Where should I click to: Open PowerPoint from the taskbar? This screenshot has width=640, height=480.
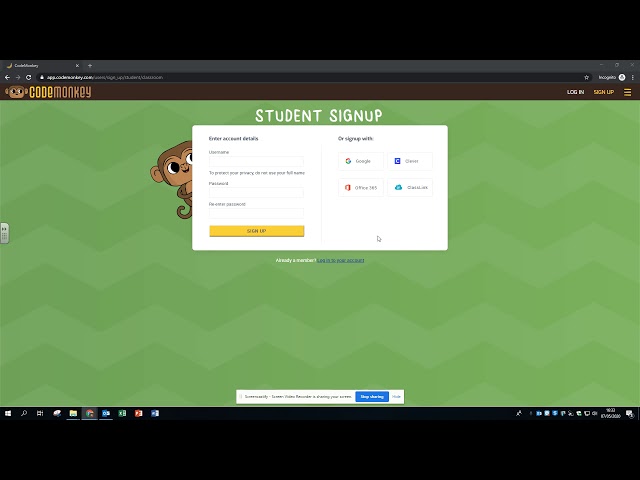(x=138, y=413)
